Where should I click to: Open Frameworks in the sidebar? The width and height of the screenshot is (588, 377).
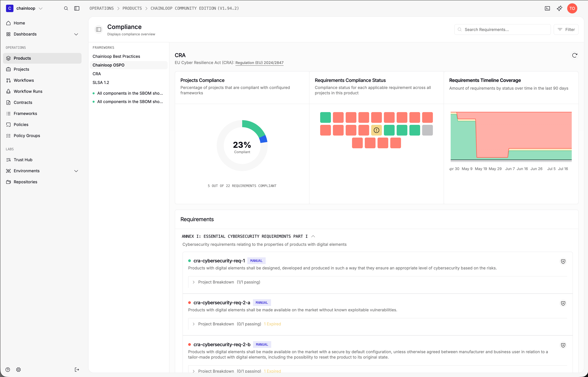pos(42,114)
